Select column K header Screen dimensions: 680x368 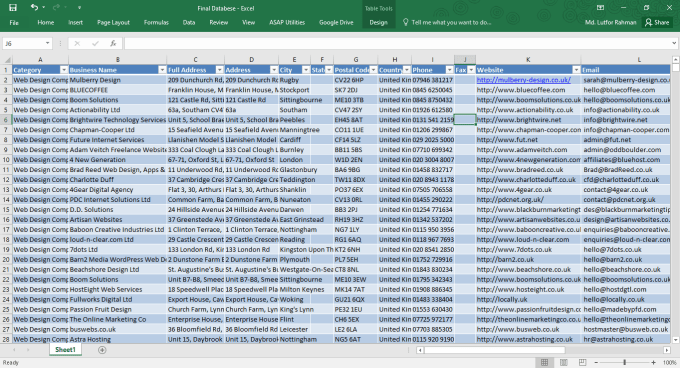pyautogui.click(x=528, y=60)
